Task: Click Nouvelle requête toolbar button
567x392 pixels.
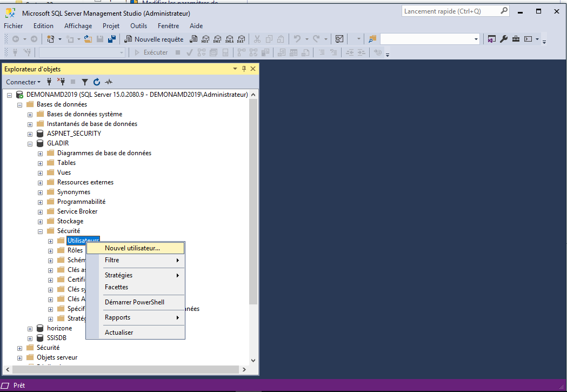Action: [154, 39]
